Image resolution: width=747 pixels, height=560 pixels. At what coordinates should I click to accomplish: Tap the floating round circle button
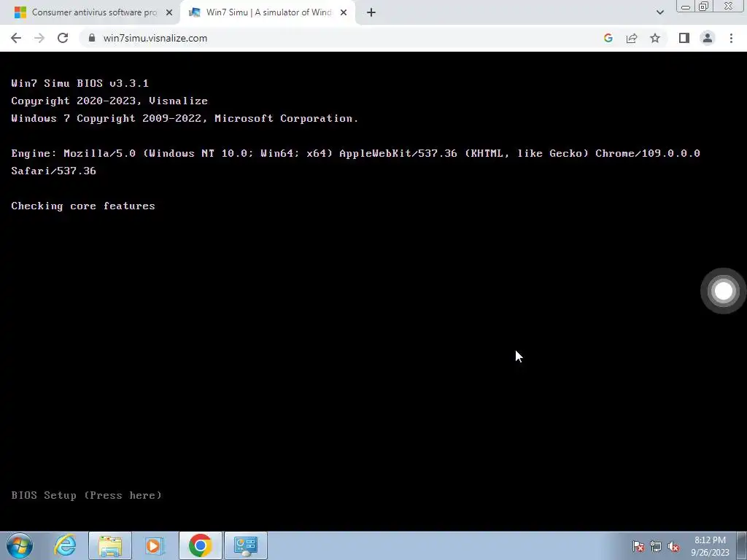[x=723, y=291]
